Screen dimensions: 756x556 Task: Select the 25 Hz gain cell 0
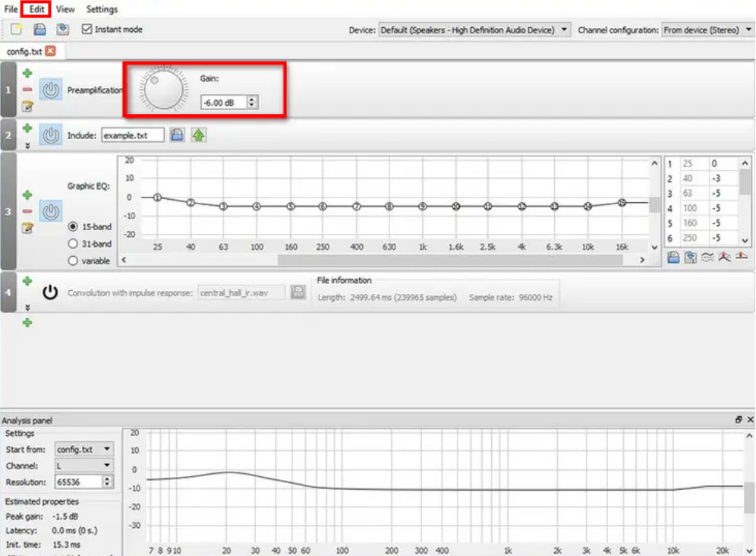[x=724, y=163]
